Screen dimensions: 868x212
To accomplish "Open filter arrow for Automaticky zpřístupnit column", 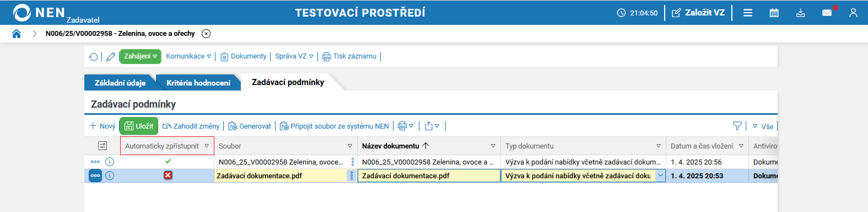I will tap(207, 146).
